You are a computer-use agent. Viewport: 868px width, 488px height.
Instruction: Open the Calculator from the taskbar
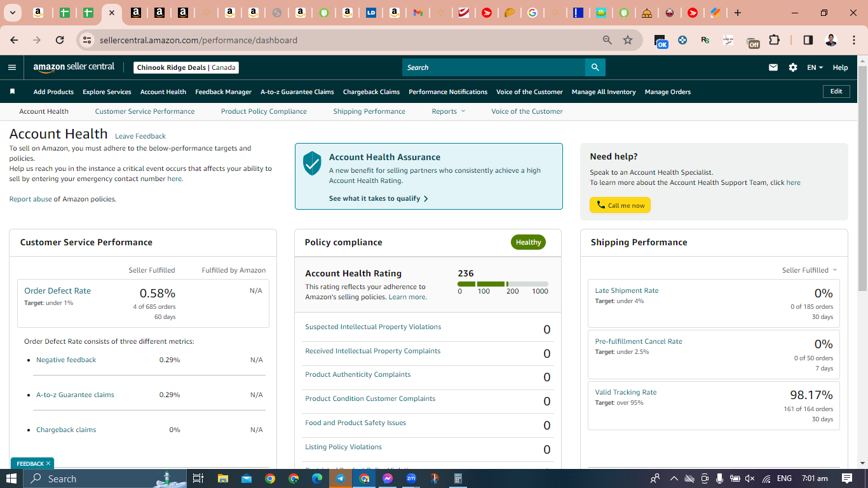pyautogui.click(x=458, y=478)
